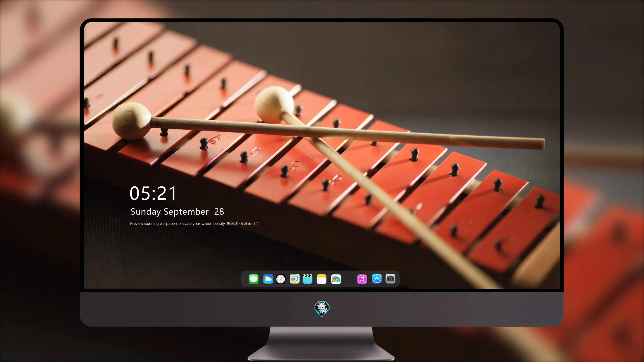Open the Clock app in the dock
The width and height of the screenshot is (644, 362).
click(x=281, y=279)
